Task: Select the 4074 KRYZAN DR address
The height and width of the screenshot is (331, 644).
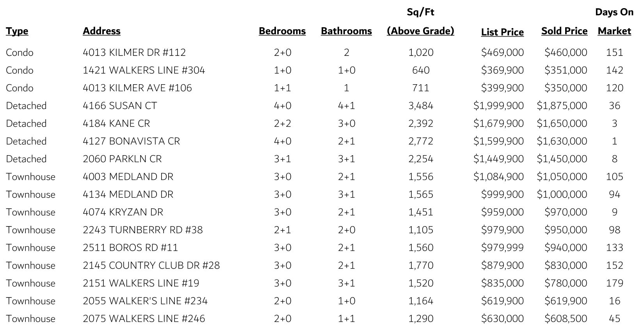Action: (x=123, y=212)
